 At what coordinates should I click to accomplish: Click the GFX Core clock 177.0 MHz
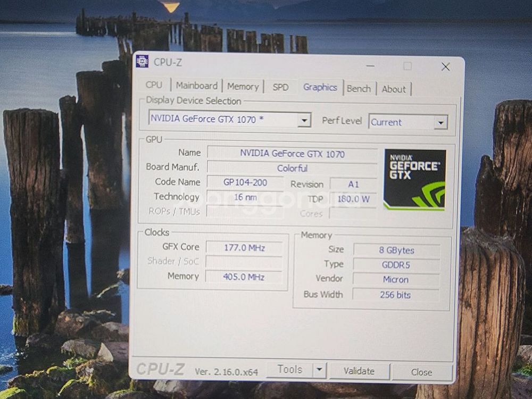coord(244,248)
